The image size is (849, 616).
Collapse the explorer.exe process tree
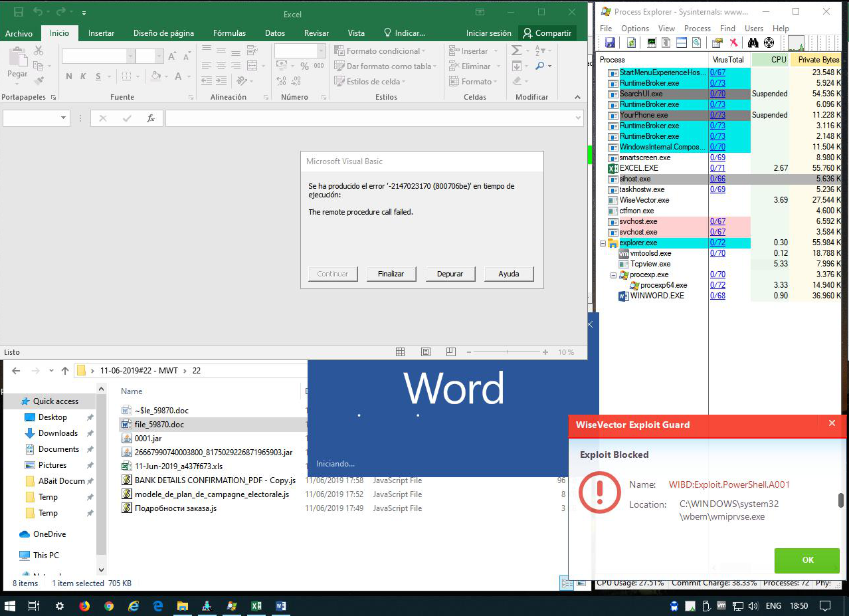coord(603,243)
